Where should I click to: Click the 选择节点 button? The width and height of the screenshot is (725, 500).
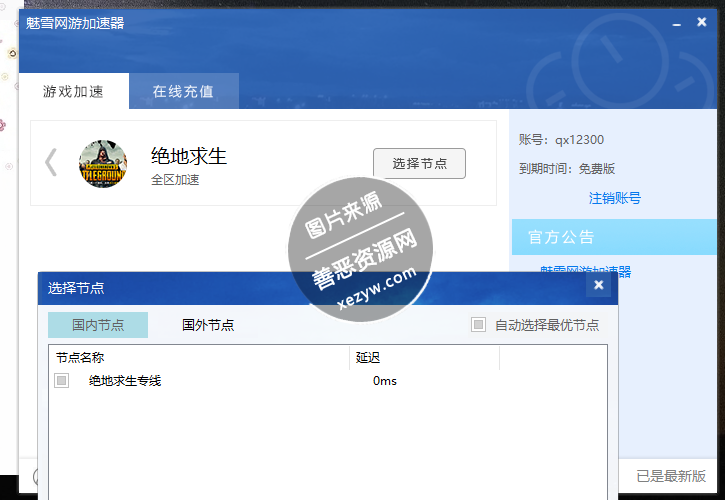coord(419,163)
